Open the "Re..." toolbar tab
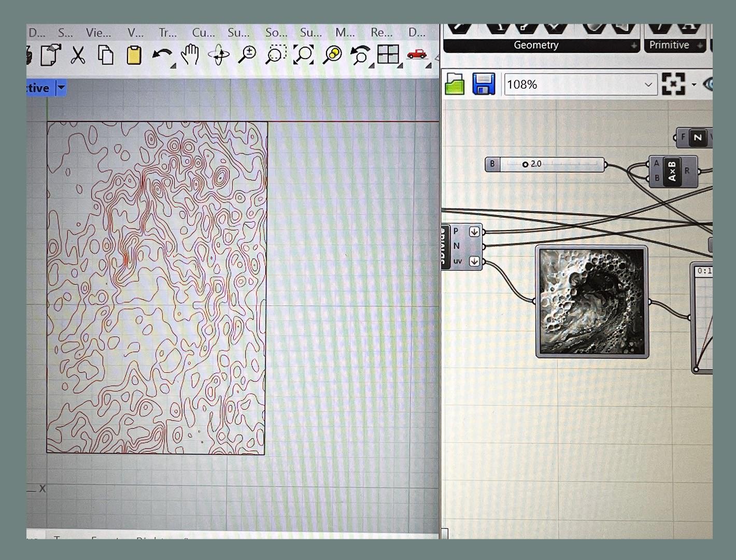 381,33
